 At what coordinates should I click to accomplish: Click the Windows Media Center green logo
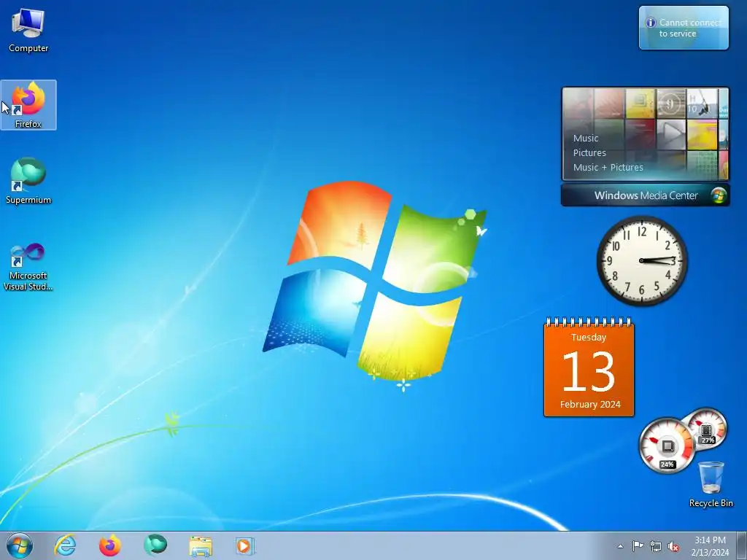tap(719, 195)
